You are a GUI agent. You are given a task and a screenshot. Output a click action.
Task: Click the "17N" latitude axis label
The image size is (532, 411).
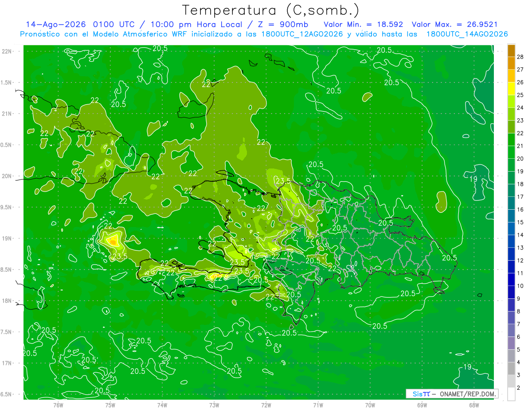[7, 363]
